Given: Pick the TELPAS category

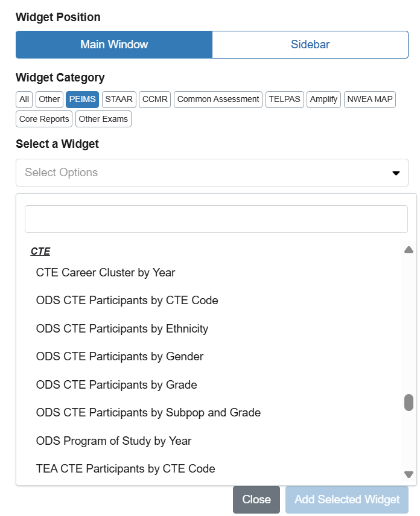Looking at the screenshot, I should [x=284, y=99].
